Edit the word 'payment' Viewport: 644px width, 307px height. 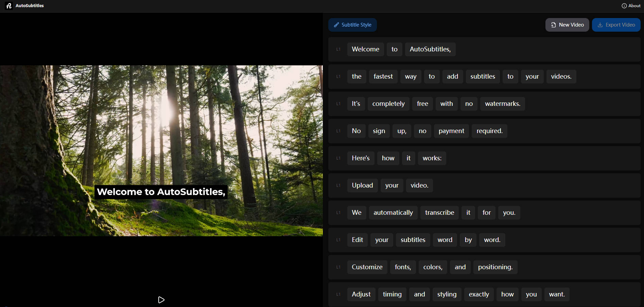(451, 131)
